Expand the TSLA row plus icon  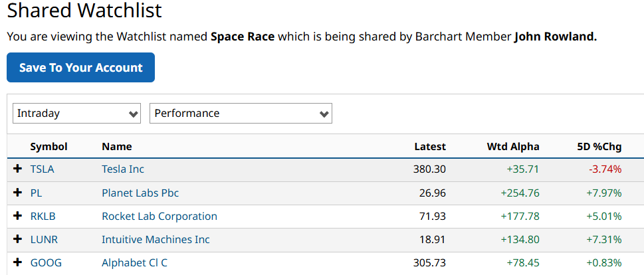[18, 169]
